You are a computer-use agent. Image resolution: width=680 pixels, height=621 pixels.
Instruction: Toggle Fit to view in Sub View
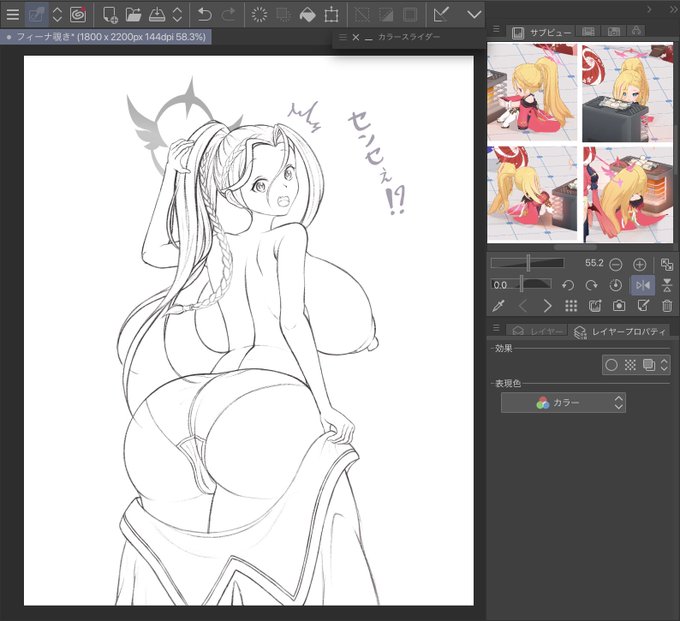click(x=667, y=264)
